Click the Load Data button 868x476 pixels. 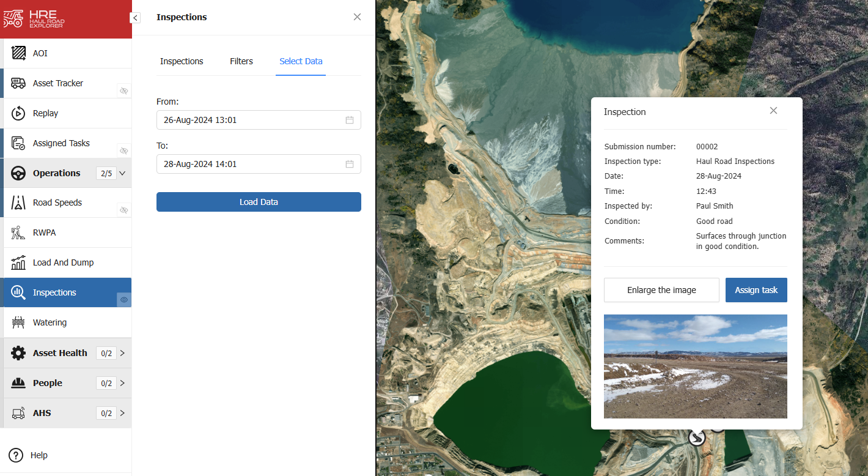coord(259,202)
